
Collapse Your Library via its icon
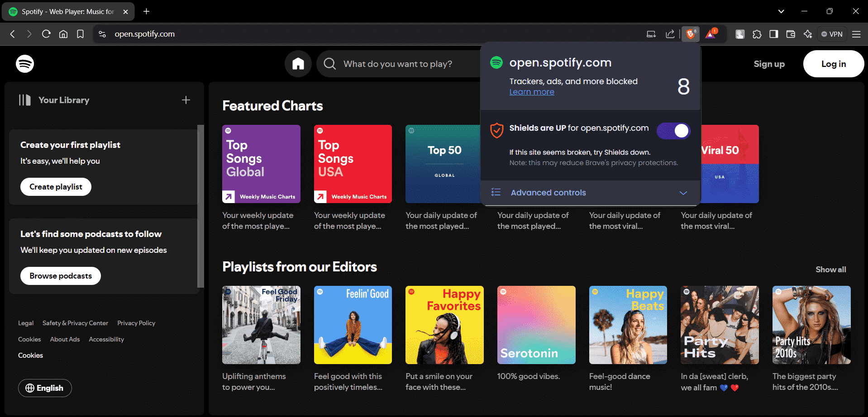(x=25, y=100)
